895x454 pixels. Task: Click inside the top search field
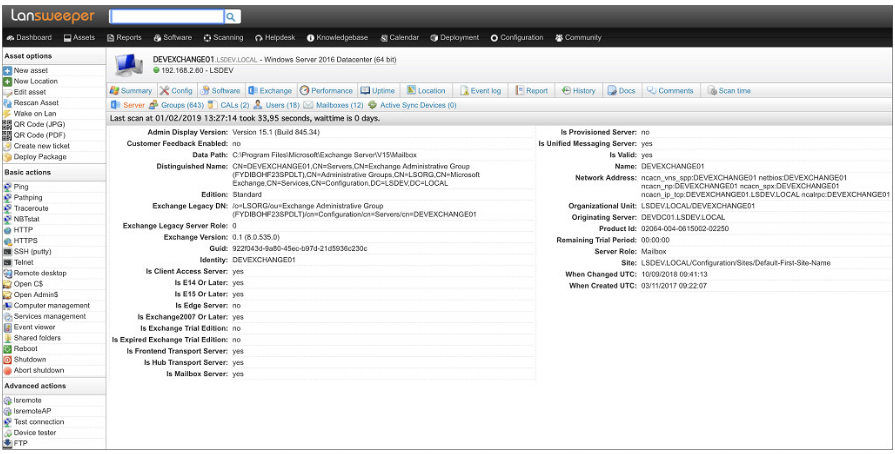pyautogui.click(x=167, y=17)
